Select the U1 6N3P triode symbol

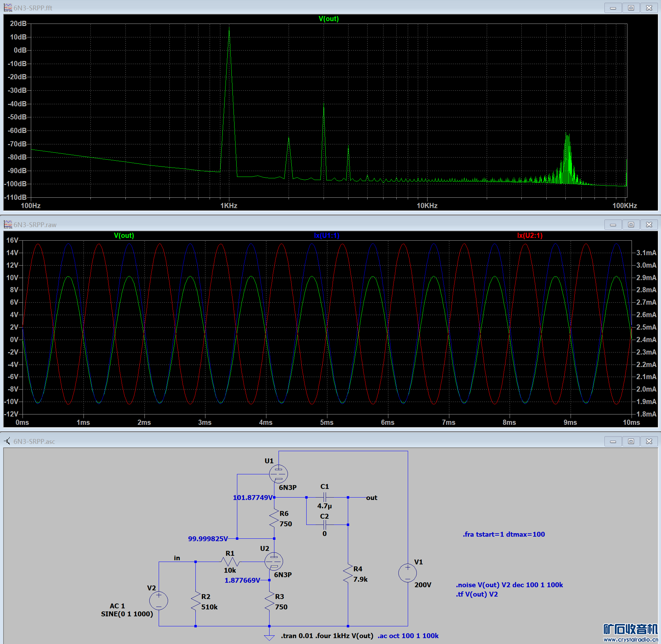coord(279,474)
